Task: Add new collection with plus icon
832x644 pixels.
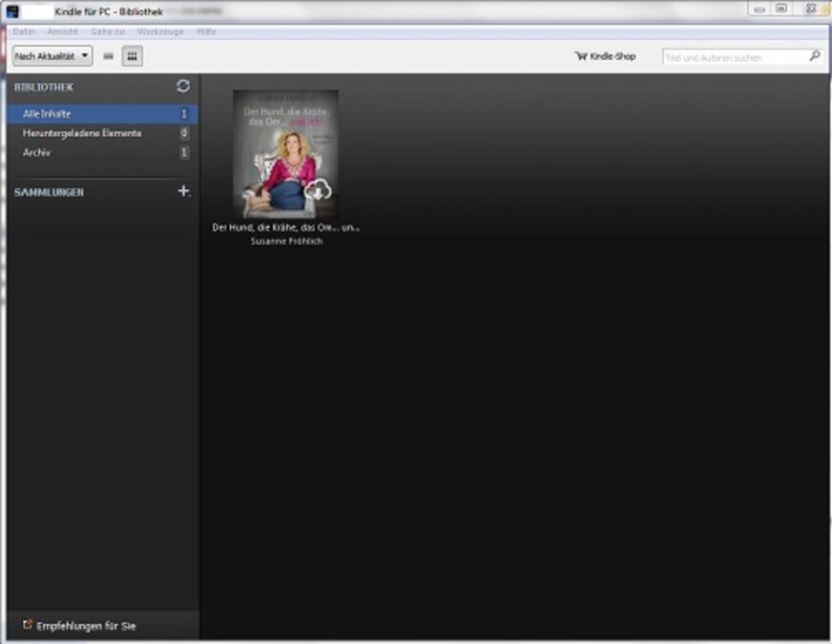Action: click(183, 191)
